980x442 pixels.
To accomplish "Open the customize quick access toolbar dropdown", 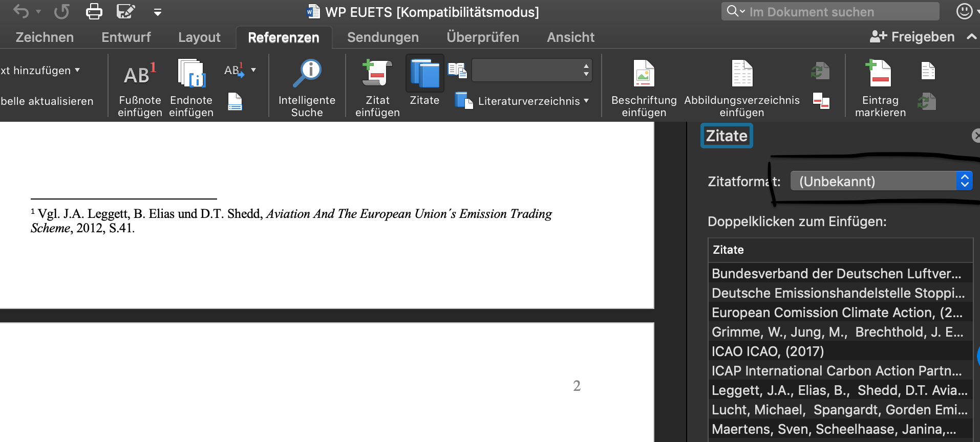I will (158, 12).
